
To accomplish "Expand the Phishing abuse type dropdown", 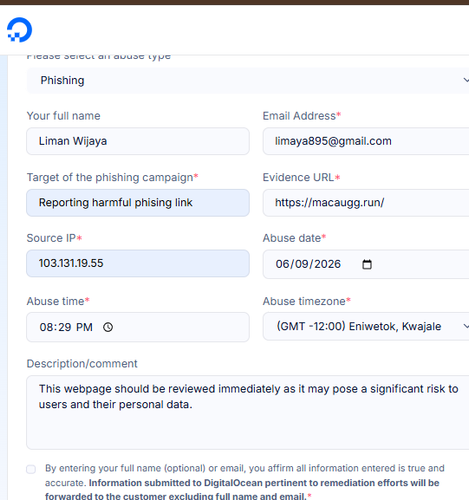I will coord(248,80).
